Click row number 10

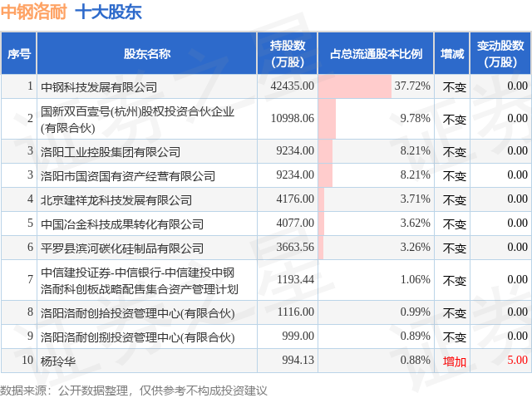tap(27, 360)
